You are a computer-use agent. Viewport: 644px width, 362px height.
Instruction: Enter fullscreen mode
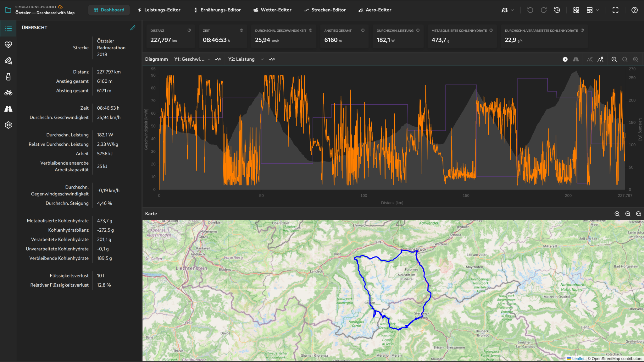point(615,10)
